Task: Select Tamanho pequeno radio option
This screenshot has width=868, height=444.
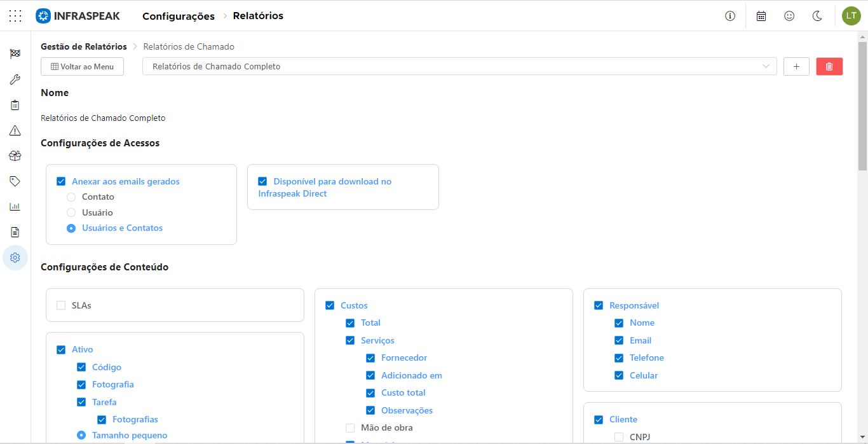Action: (x=81, y=435)
